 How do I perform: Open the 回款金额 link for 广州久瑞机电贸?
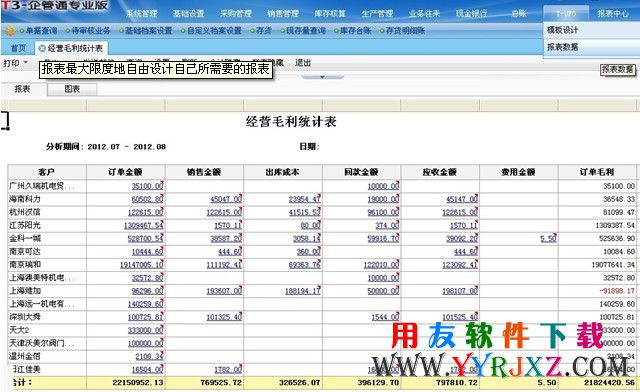[x=383, y=186]
